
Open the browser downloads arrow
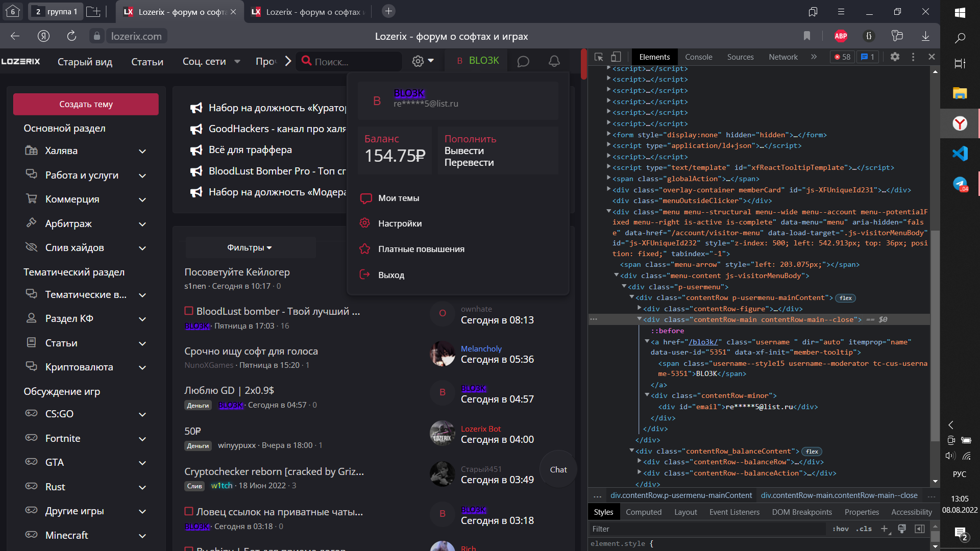tap(925, 36)
